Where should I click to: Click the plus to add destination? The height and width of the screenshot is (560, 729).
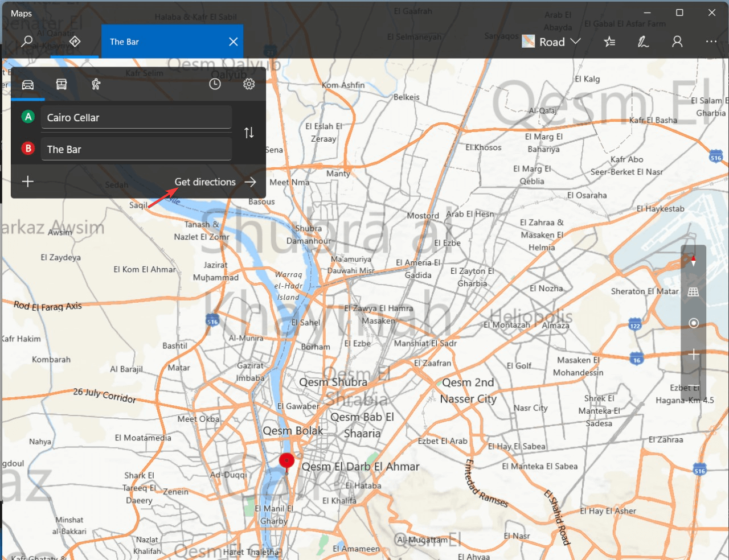pyautogui.click(x=28, y=182)
